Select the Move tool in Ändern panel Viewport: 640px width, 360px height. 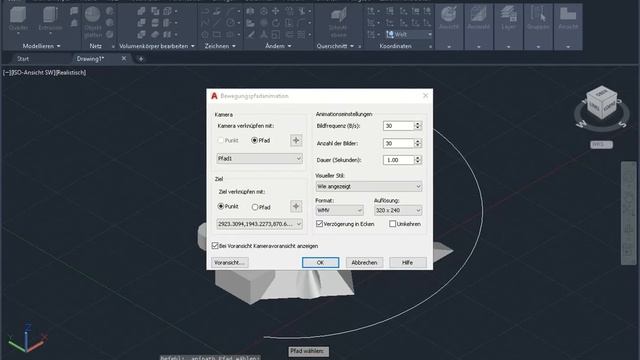[276, 11]
